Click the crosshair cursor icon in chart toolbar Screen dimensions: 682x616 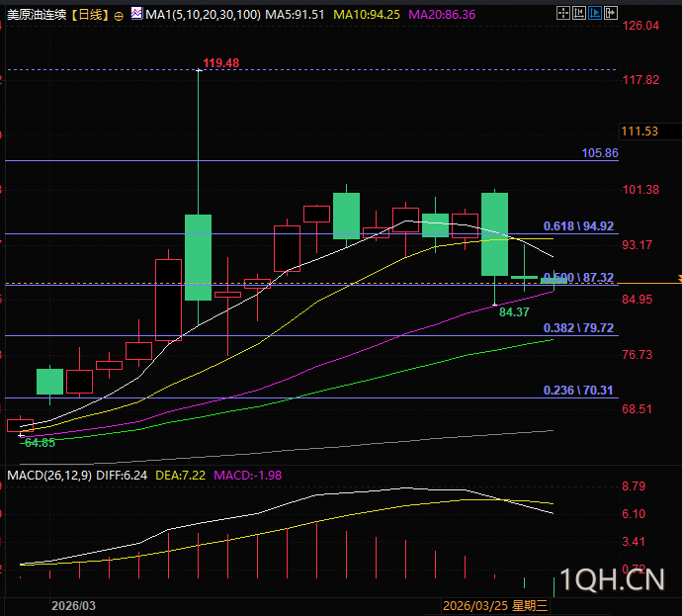coord(563,14)
